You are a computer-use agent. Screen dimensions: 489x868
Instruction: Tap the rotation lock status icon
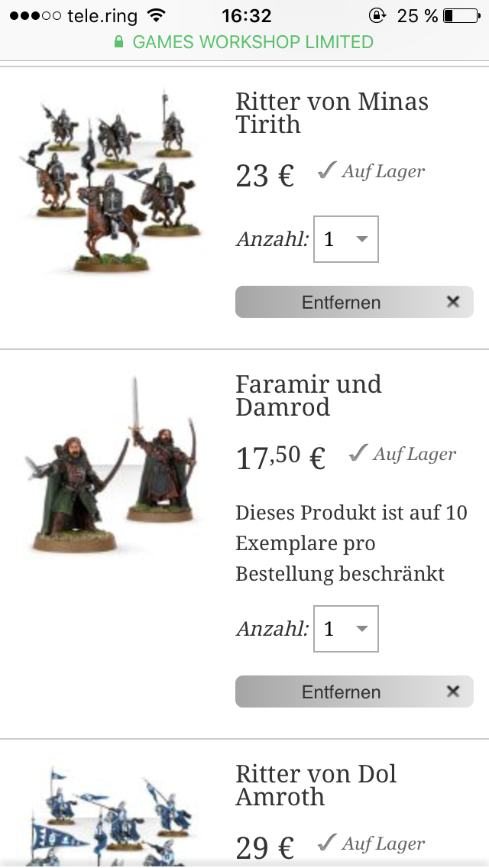click(377, 15)
